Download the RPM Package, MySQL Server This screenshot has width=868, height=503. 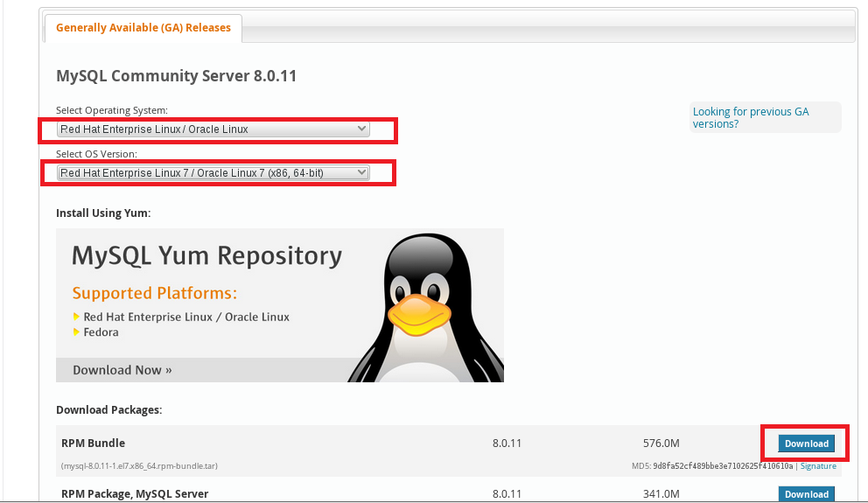pos(806,494)
